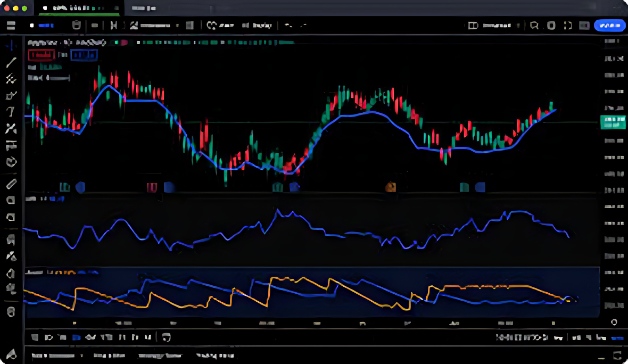Click the green current price label
Image resolution: width=628 pixels, height=364 pixels.
point(613,122)
